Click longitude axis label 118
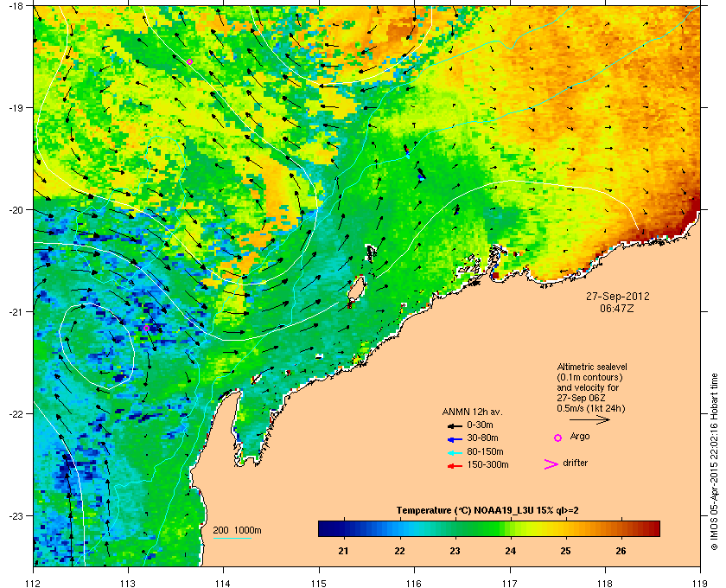Screen dimensions: 726x588 coord(605,583)
